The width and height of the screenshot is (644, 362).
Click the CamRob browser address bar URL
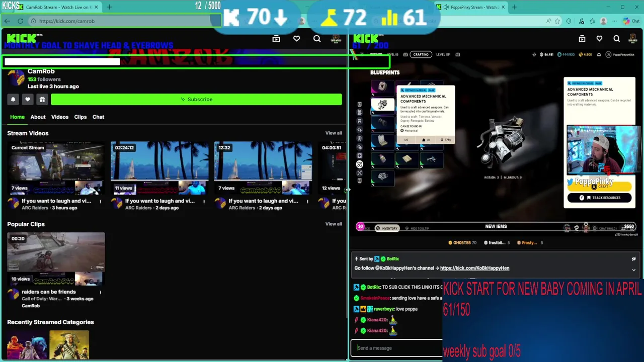[x=67, y=21]
